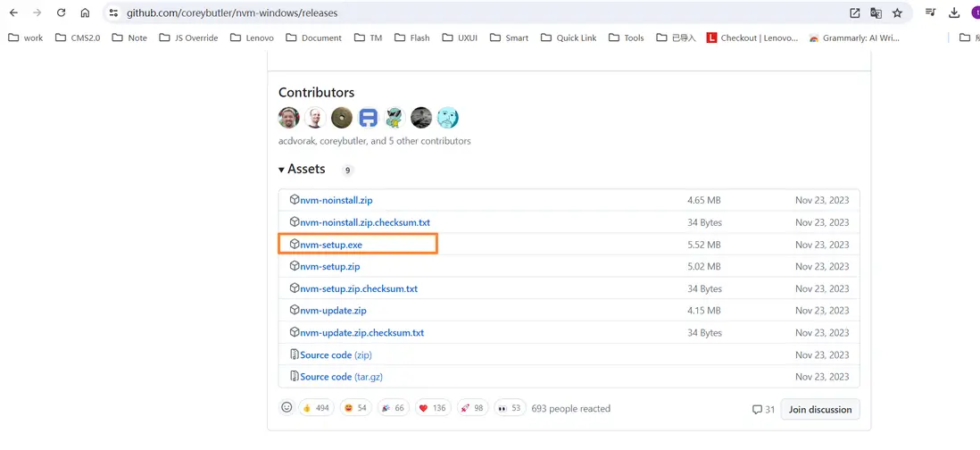Click the blue robot contributor avatar
Screen dimensions: 980x450
[369, 118]
